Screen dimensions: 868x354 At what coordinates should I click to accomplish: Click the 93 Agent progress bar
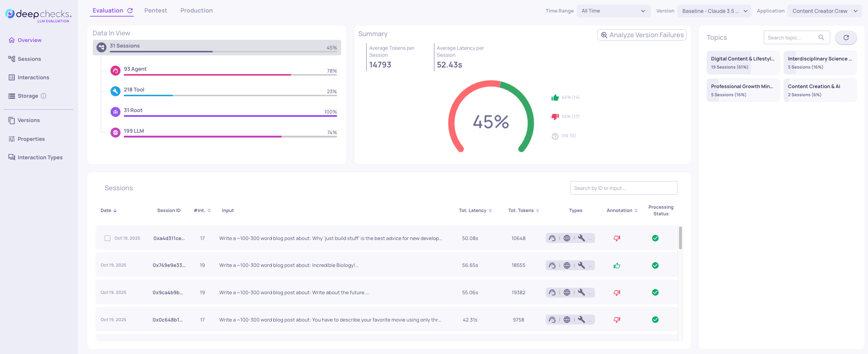coord(230,75)
